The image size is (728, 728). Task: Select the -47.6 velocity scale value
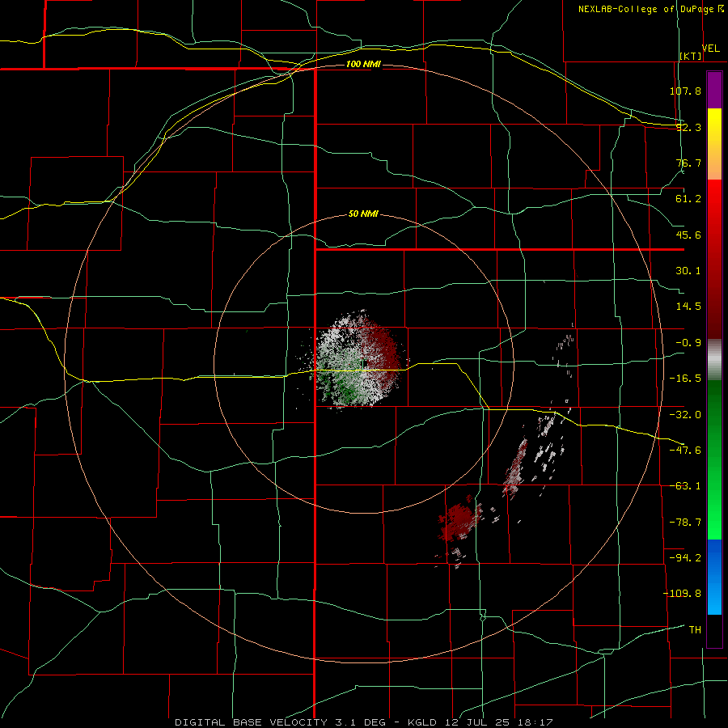pos(685,450)
